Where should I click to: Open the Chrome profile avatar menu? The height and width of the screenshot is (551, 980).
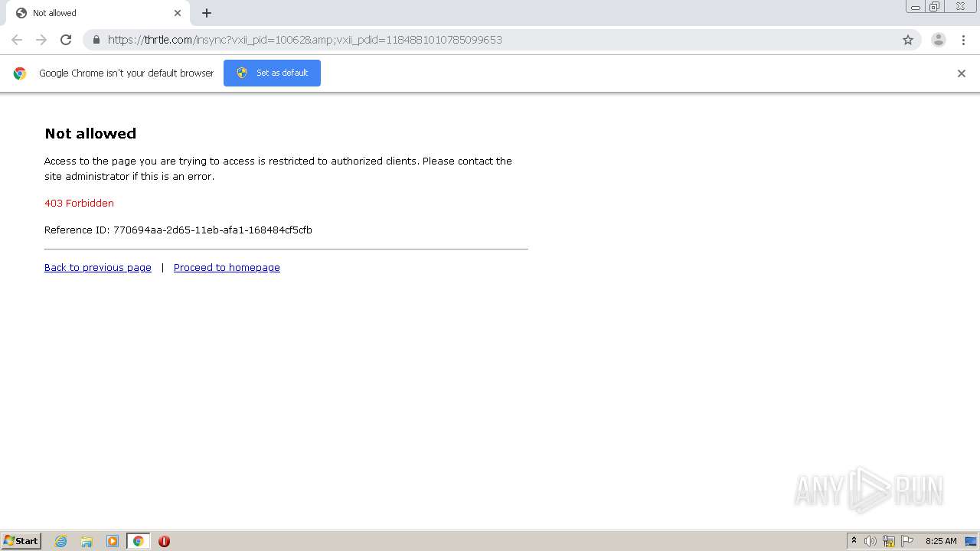click(939, 40)
